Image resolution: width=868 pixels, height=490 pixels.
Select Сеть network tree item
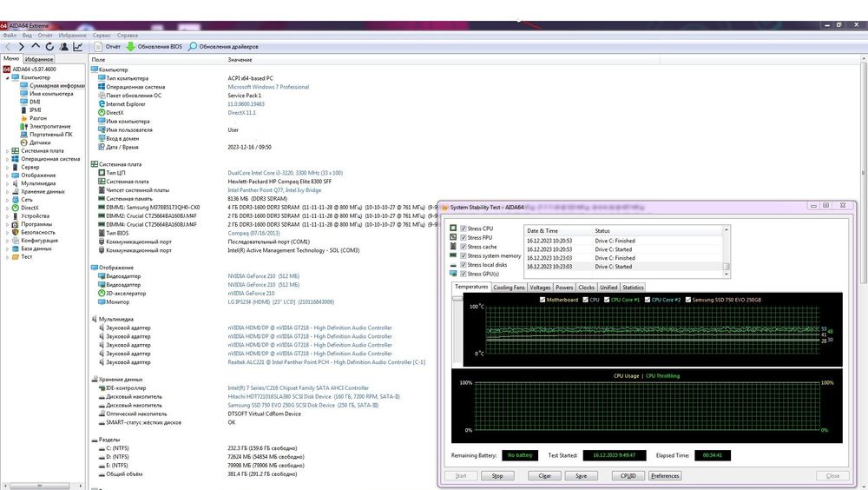point(27,200)
